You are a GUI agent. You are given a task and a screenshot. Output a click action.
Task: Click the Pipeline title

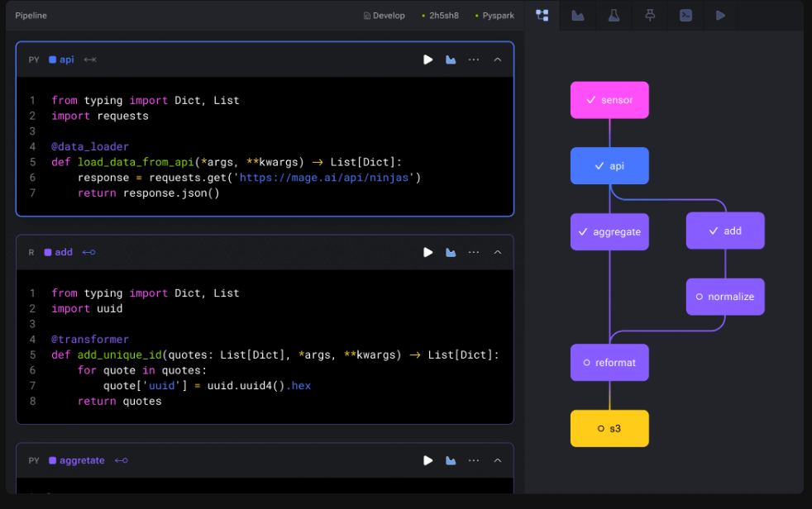[31, 16]
